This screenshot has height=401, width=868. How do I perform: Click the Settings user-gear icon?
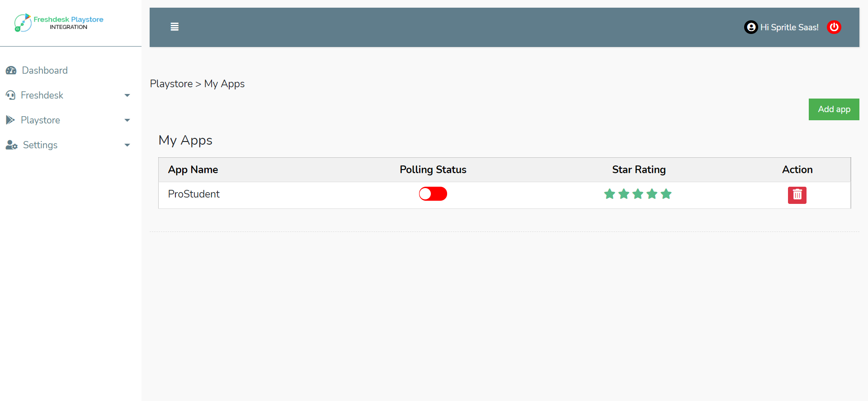pos(12,145)
